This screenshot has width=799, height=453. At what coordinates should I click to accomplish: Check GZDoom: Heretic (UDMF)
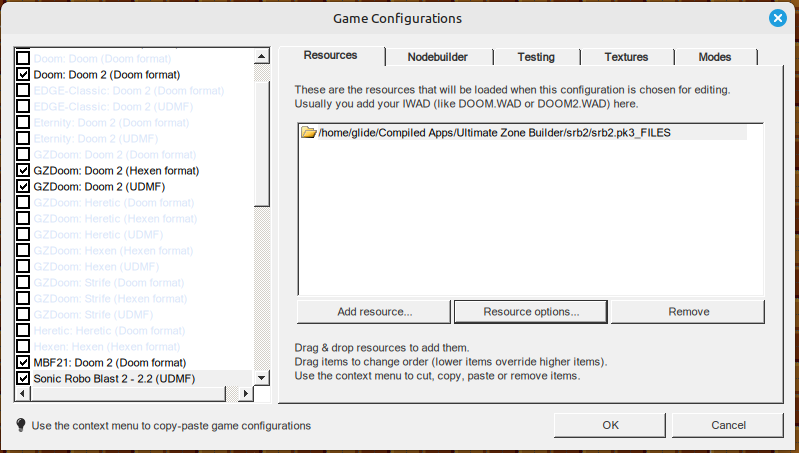coord(23,234)
